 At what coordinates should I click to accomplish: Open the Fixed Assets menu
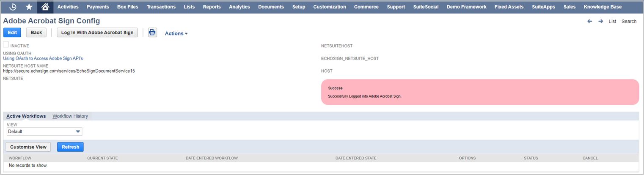[x=509, y=7]
